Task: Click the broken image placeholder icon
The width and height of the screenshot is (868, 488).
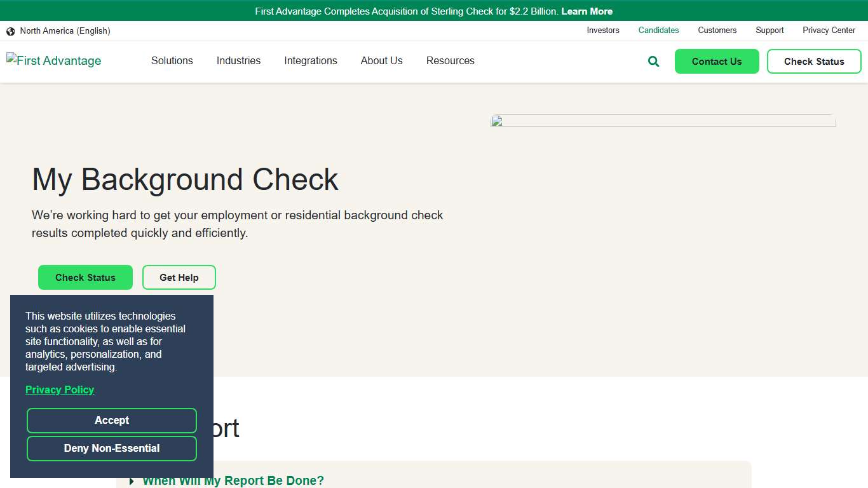Action: click(x=496, y=122)
